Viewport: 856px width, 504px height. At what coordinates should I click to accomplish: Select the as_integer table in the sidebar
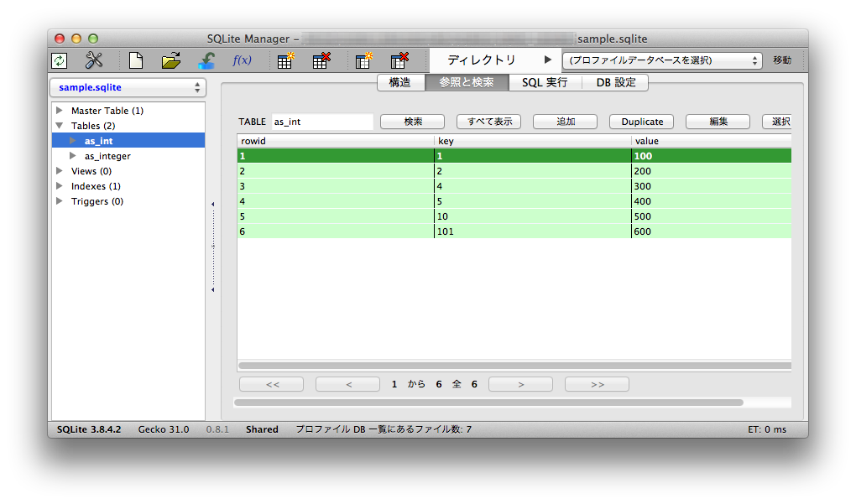pos(107,155)
